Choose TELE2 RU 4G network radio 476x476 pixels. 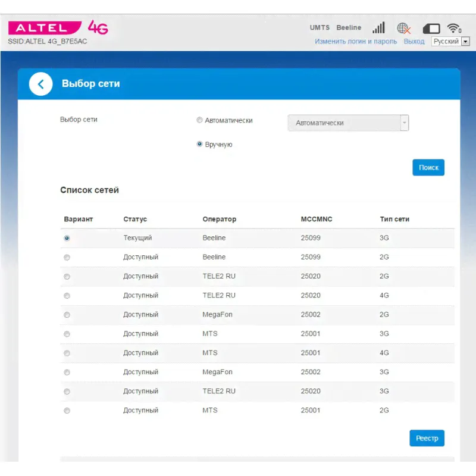point(67,296)
